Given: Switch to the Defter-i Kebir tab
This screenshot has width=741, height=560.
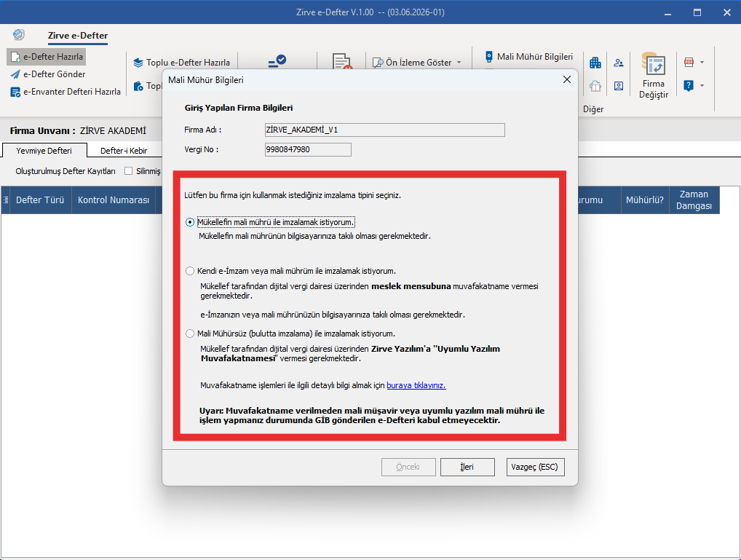Looking at the screenshot, I should 124,151.
